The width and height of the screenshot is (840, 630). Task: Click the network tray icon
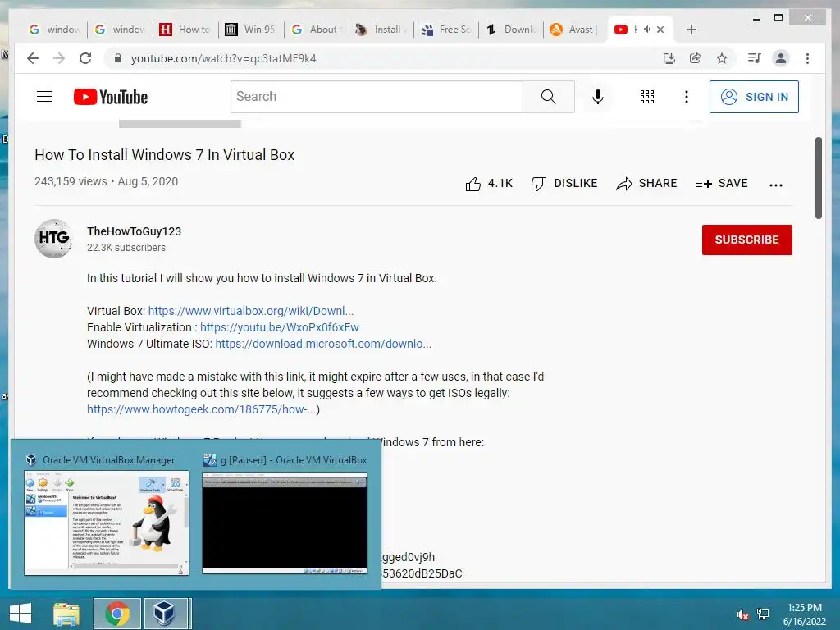(763, 614)
